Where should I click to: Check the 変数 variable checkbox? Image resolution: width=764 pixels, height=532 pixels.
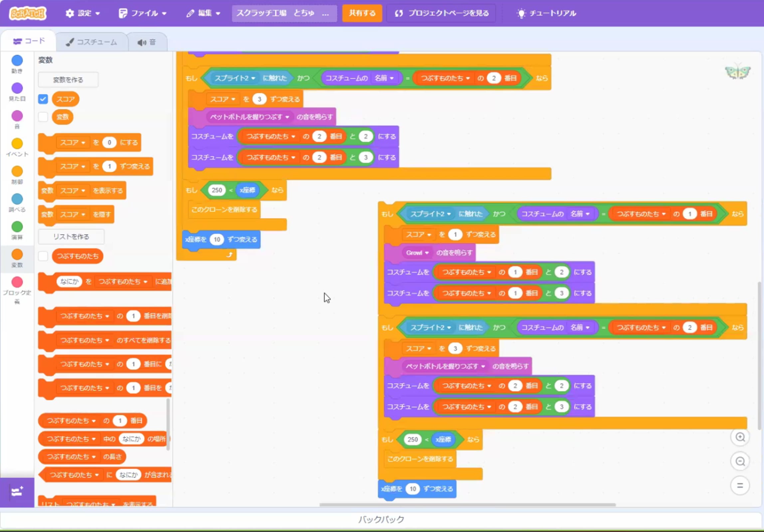tap(43, 117)
